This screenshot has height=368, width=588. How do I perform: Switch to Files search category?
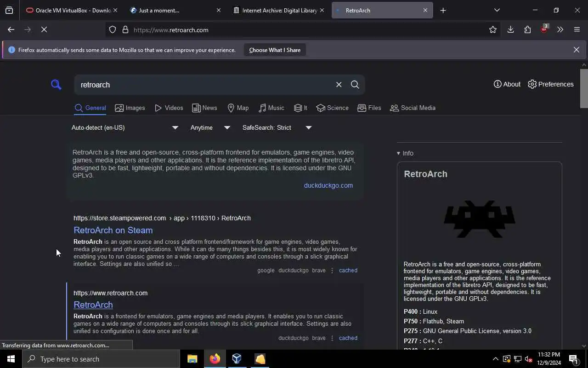(x=369, y=108)
